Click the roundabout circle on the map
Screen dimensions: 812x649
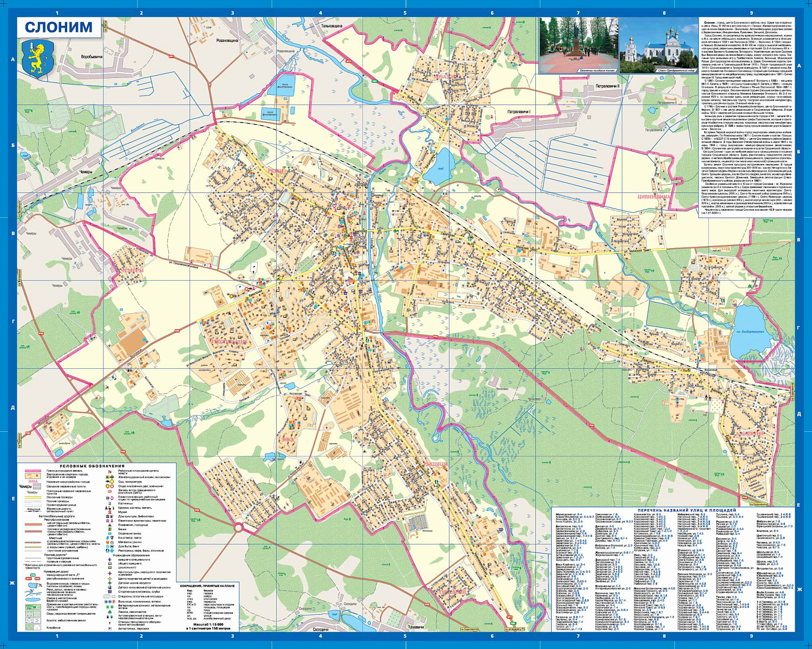pyautogui.click(x=238, y=528)
